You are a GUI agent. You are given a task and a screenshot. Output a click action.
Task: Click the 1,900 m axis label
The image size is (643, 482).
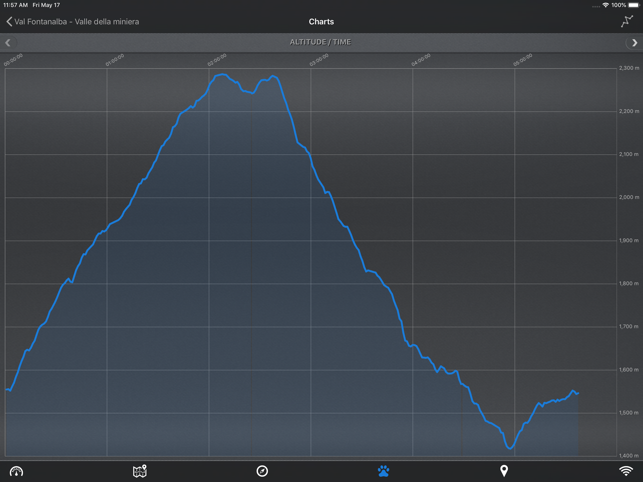pos(629,240)
